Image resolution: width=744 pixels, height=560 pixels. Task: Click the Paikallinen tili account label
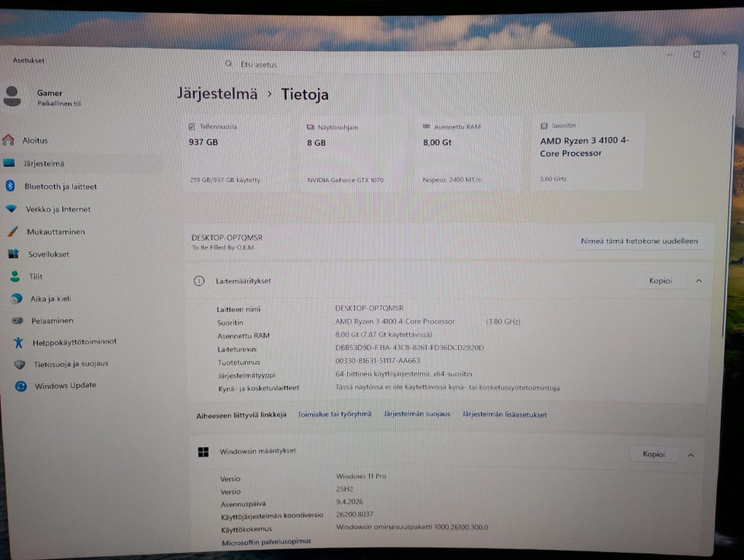(x=60, y=103)
